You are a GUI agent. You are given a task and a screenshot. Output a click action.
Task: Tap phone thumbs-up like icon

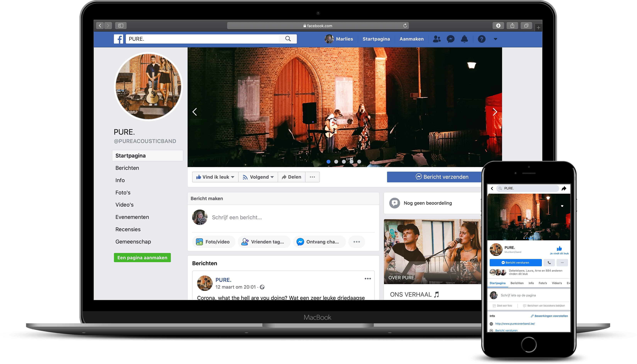tap(559, 248)
